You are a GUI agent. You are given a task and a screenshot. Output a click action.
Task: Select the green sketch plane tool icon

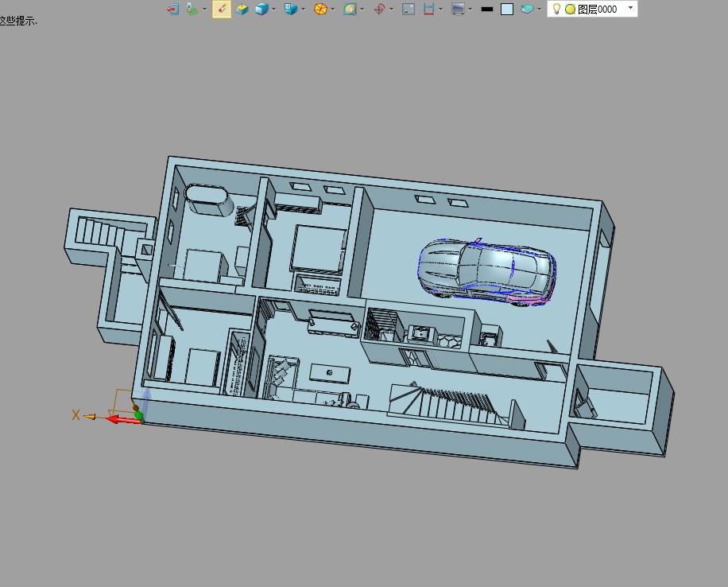192,9
